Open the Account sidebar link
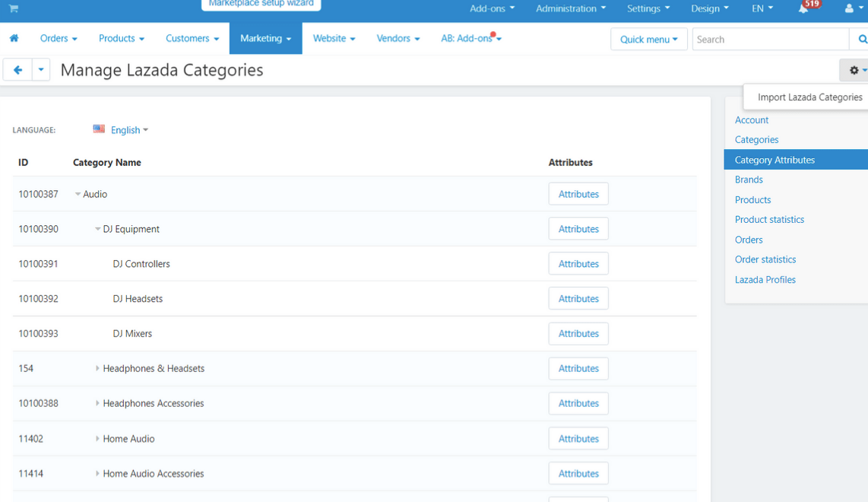 [x=751, y=119]
